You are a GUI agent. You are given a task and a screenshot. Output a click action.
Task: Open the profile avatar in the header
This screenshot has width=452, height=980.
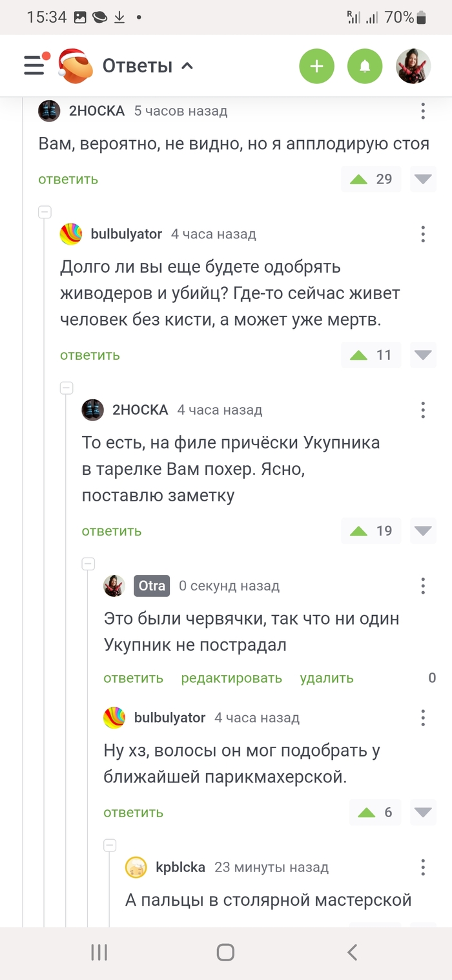tap(413, 66)
